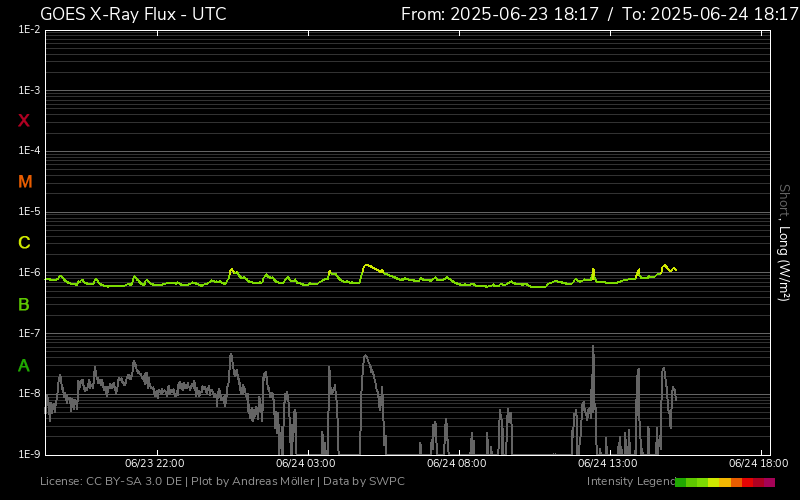Click the Short, Long (W/m²) axis label
Image resolution: width=800 pixels, height=500 pixels.
tap(785, 242)
